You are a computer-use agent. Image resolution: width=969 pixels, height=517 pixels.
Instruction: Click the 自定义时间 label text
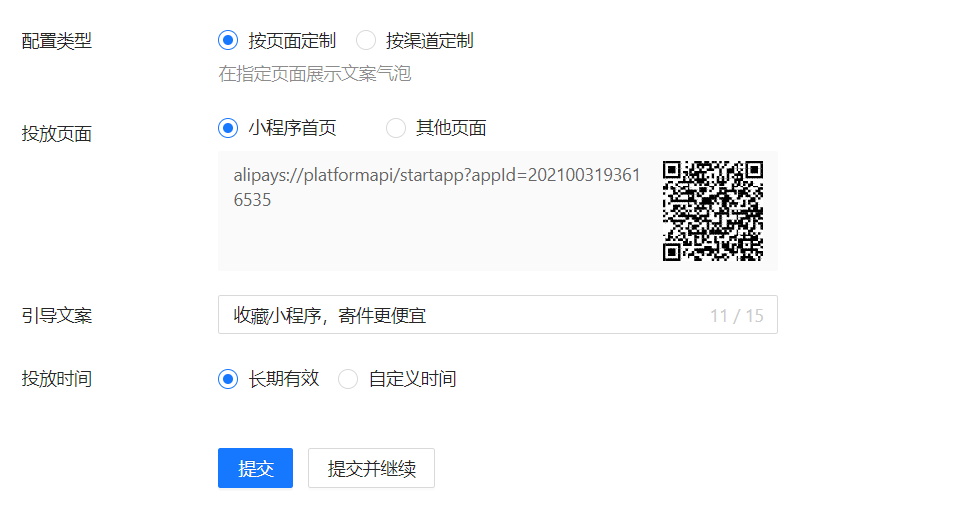(412, 379)
